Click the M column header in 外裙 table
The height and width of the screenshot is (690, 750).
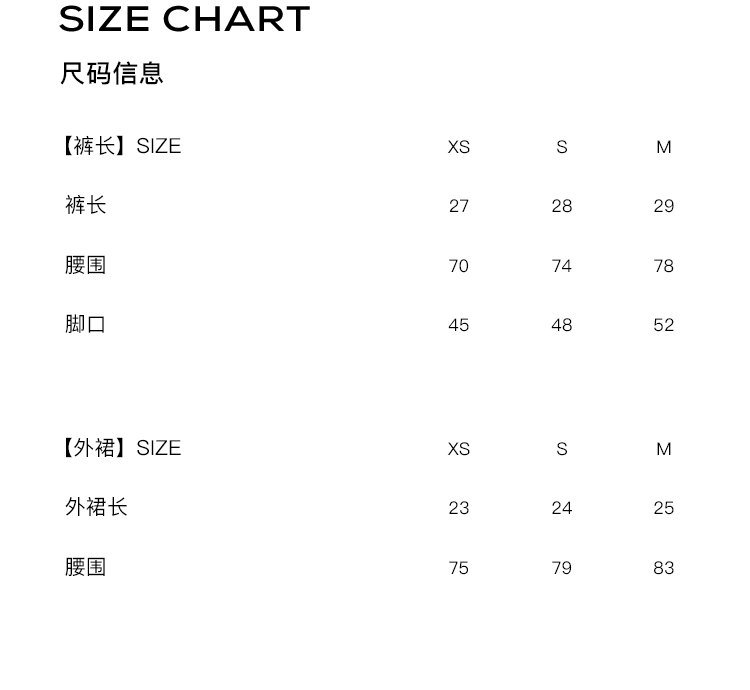664,449
